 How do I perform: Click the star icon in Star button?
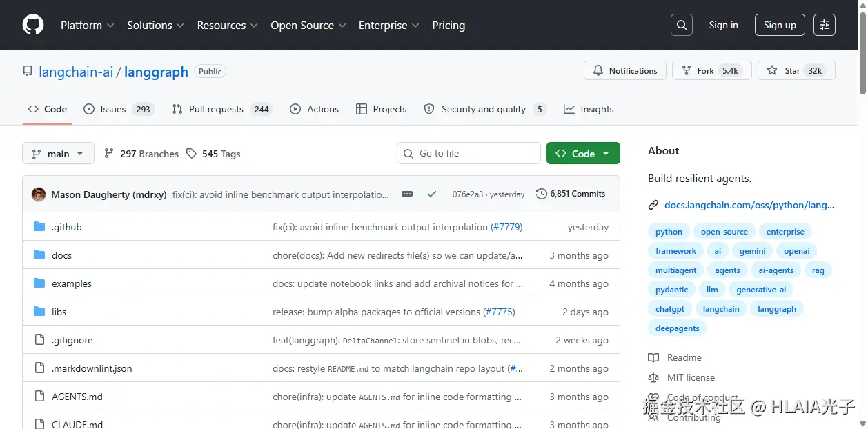[x=772, y=70]
